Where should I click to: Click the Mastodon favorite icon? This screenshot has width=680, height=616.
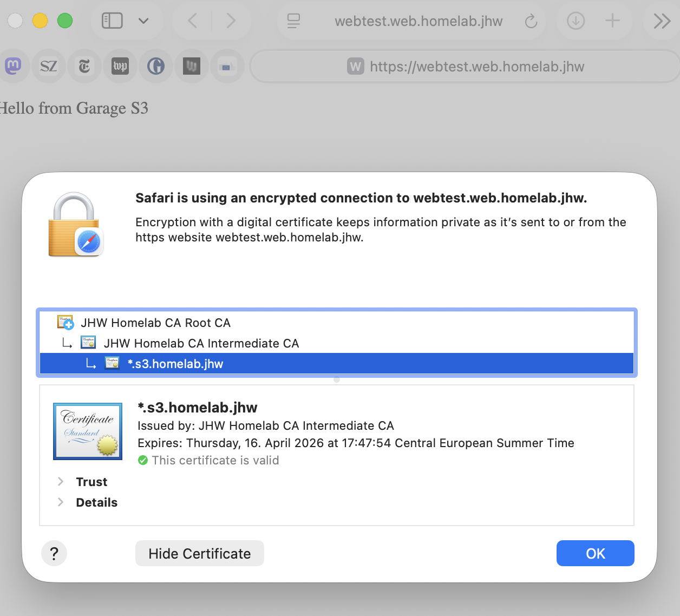pos(13,66)
